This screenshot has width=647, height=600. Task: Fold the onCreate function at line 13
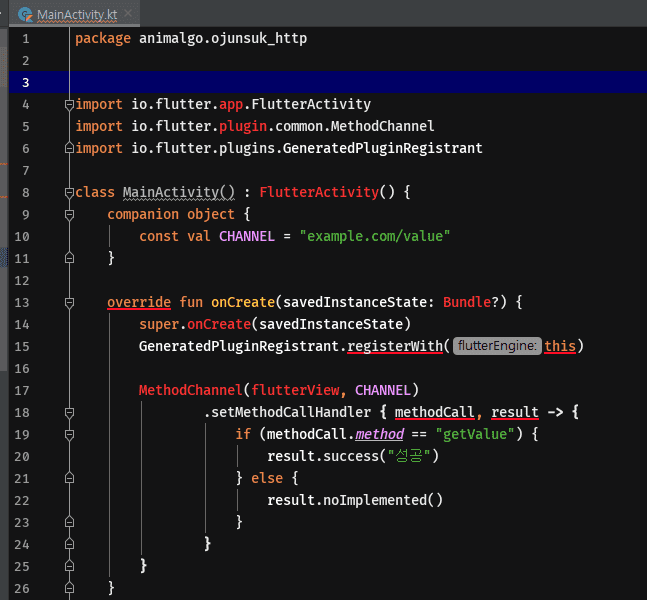(x=69, y=302)
